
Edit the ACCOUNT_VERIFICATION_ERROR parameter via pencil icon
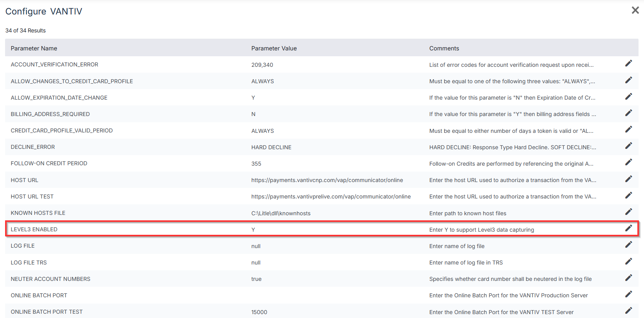[x=628, y=63]
